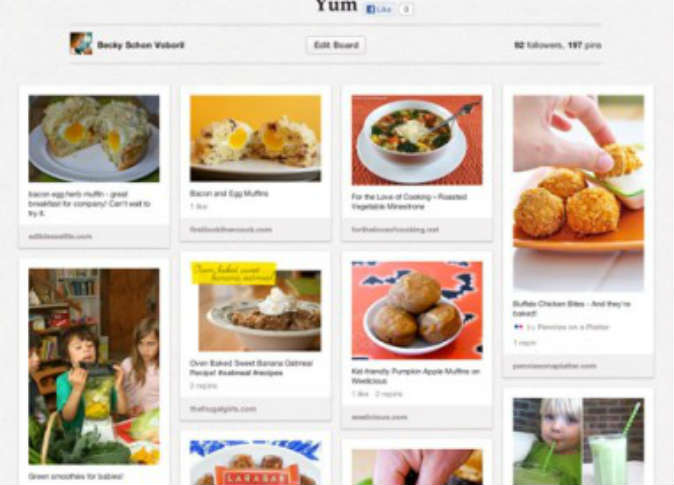Open Green smoothies for babies photo
This screenshot has width=674, height=485.
[x=94, y=366]
